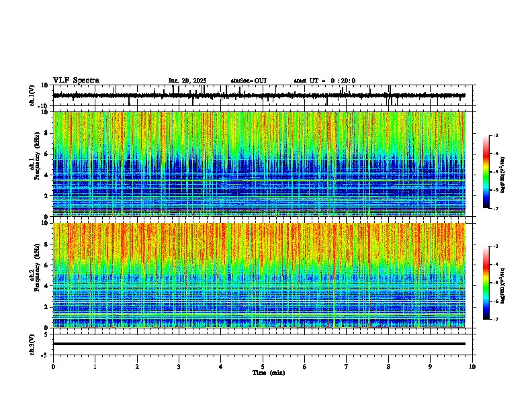
Task: Click inside the ch.1 spectrogram panel
Action: [x=259, y=164]
